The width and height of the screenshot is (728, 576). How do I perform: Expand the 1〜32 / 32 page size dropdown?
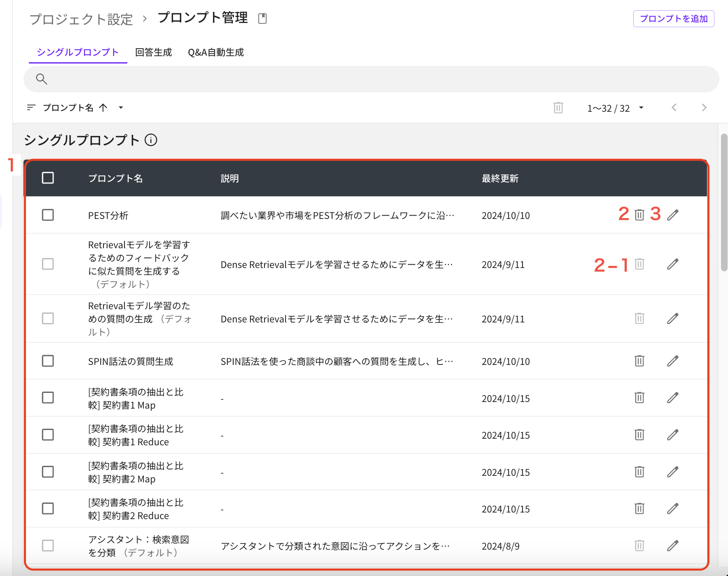click(x=641, y=108)
